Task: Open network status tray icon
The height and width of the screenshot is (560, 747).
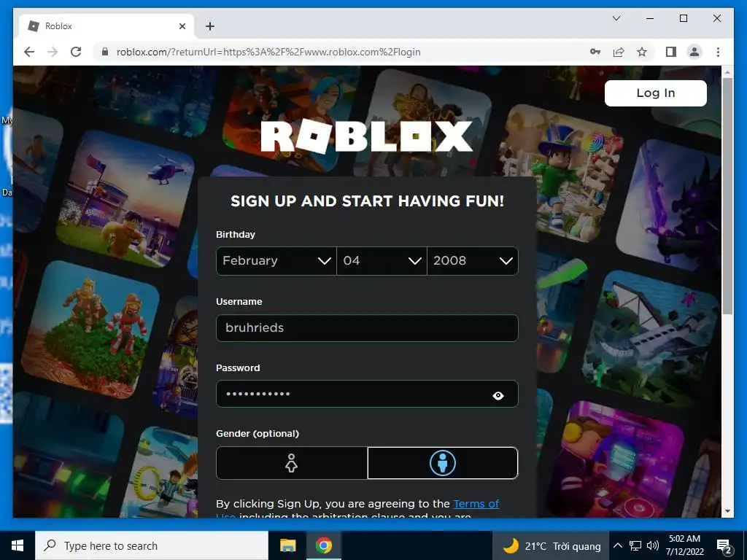Action: click(635, 545)
